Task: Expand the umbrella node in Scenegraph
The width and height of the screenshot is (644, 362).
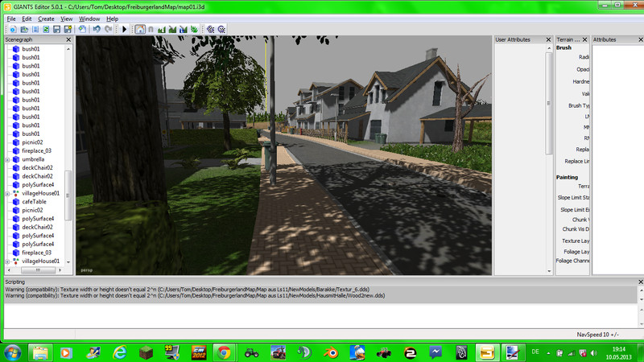Action: (x=7, y=159)
